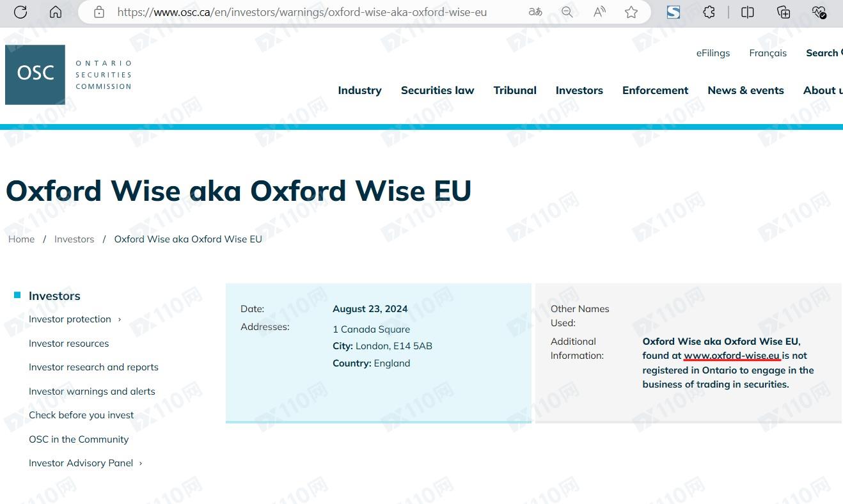Go to the browser home page icon
The width and height of the screenshot is (843, 504).
(56, 12)
